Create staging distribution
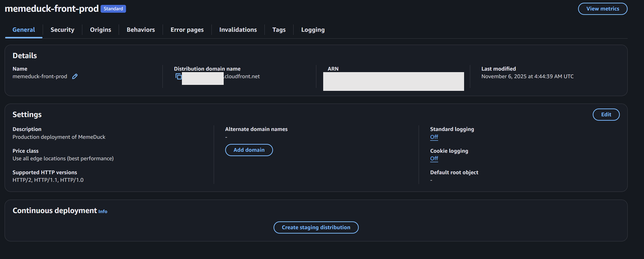 316,228
